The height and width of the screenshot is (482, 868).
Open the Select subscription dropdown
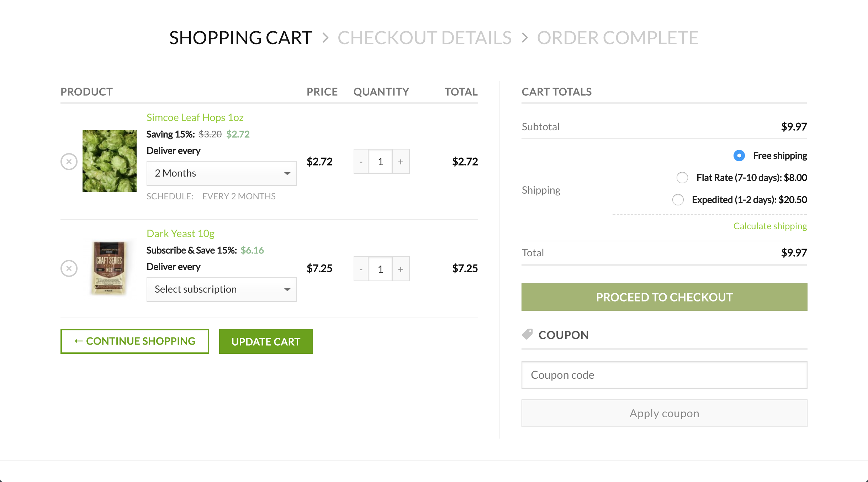point(221,289)
